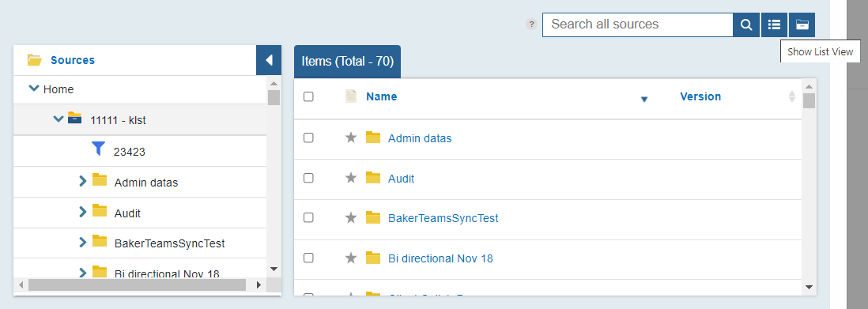Collapse the Sources panel arrow

pyautogui.click(x=269, y=60)
